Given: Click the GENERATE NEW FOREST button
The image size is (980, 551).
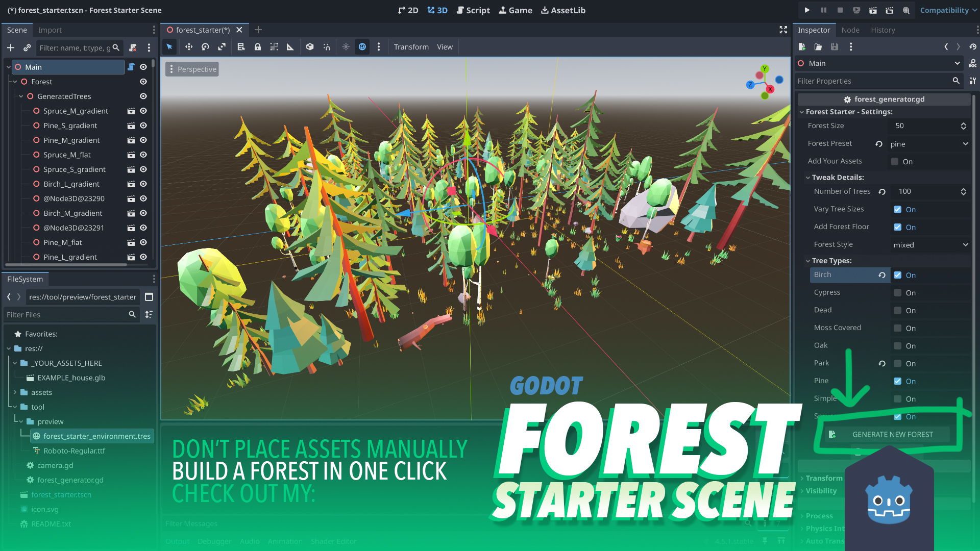Looking at the screenshot, I should click(x=888, y=434).
